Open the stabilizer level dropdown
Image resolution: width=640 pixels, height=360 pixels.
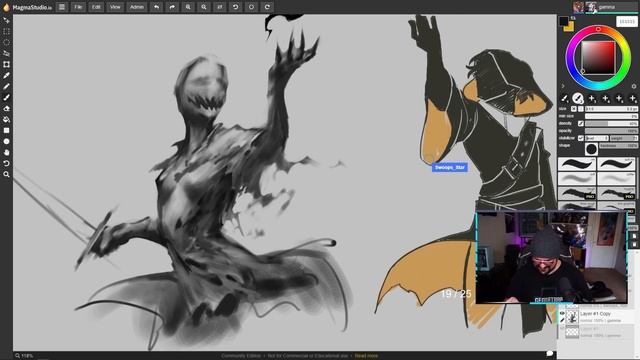(596, 138)
